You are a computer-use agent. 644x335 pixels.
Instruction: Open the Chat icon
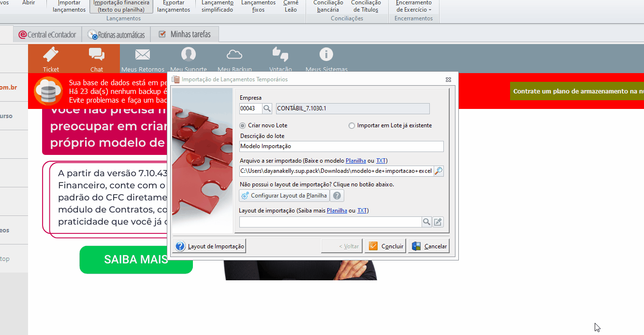click(97, 54)
